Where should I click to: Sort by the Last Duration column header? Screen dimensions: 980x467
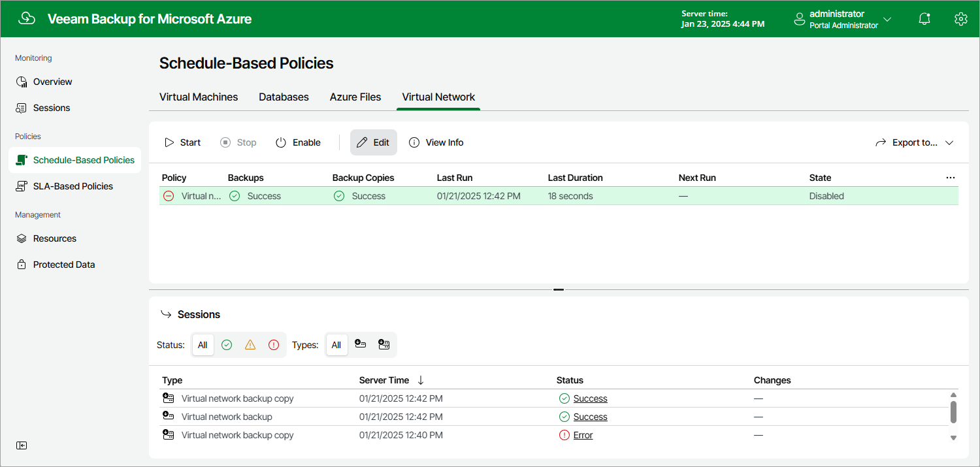click(x=576, y=178)
